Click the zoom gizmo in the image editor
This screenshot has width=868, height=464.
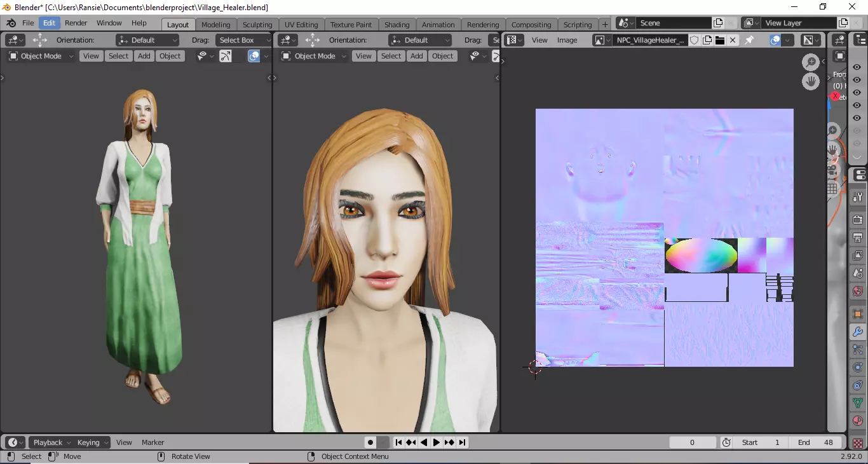811,62
